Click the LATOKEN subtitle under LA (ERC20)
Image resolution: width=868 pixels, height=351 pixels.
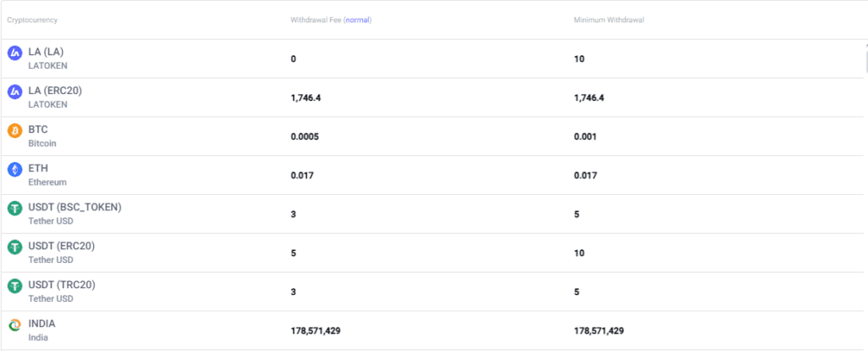pyautogui.click(x=47, y=104)
